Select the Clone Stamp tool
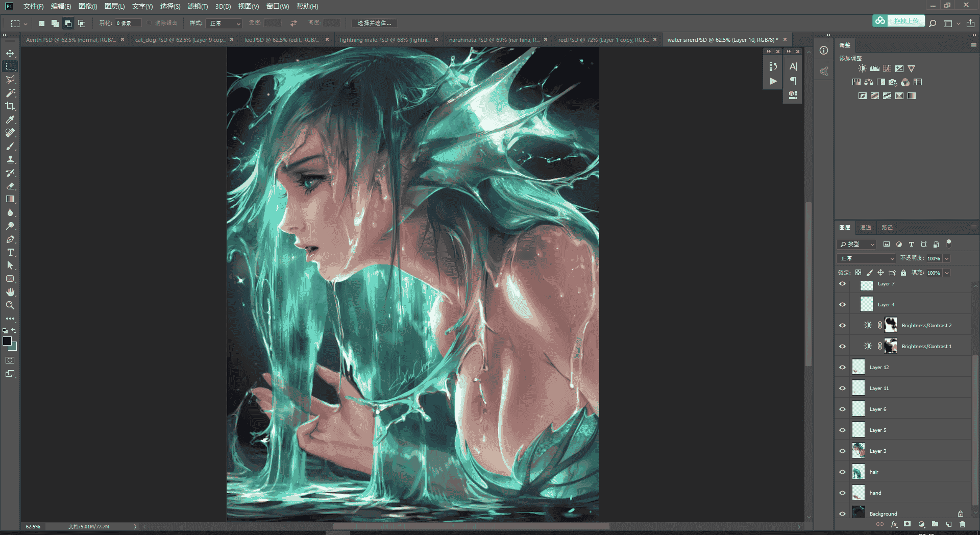The height and width of the screenshot is (535, 980). click(x=10, y=159)
